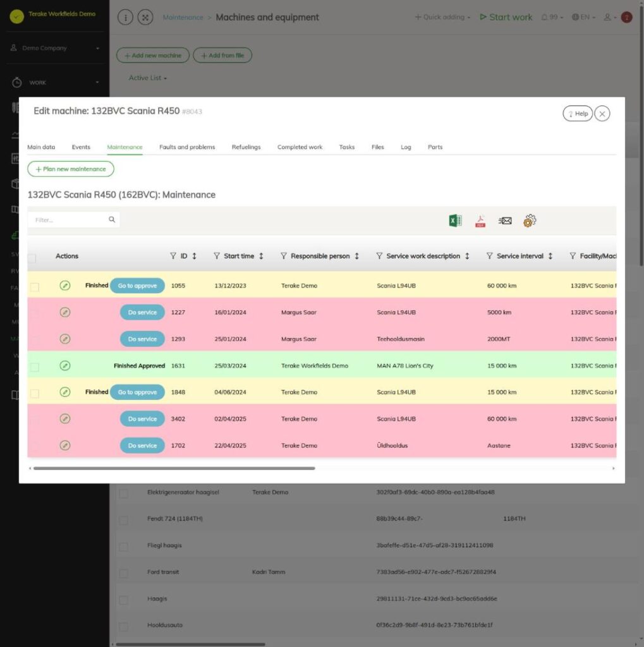The height and width of the screenshot is (647, 644).
Task: Export maintenance table to Excel
Action: point(455,221)
